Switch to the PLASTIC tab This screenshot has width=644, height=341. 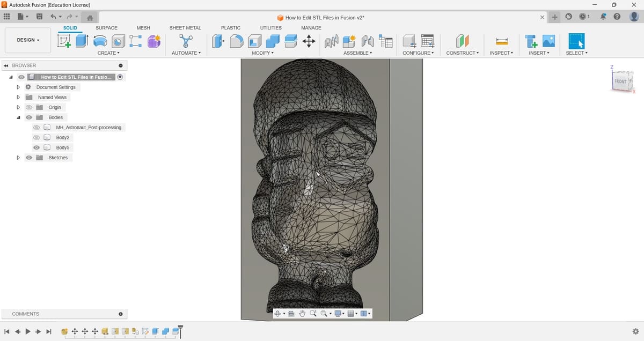click(x=231, y=28)
